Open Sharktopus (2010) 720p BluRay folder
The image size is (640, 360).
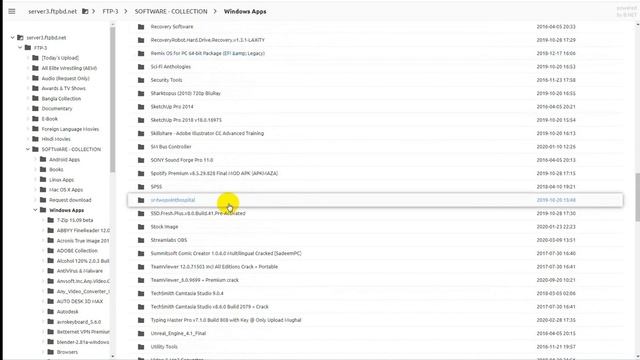pyautogui.click(x=185, y=93)
